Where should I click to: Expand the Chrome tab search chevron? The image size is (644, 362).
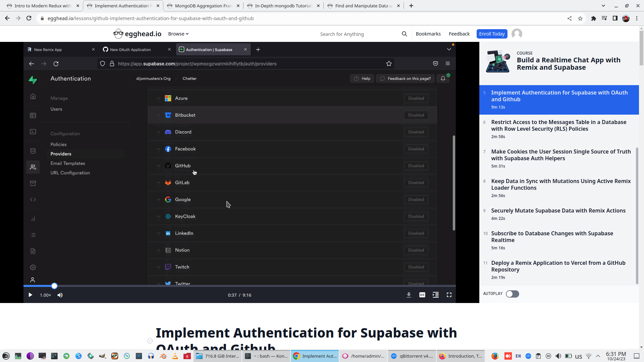click(603, 6)
